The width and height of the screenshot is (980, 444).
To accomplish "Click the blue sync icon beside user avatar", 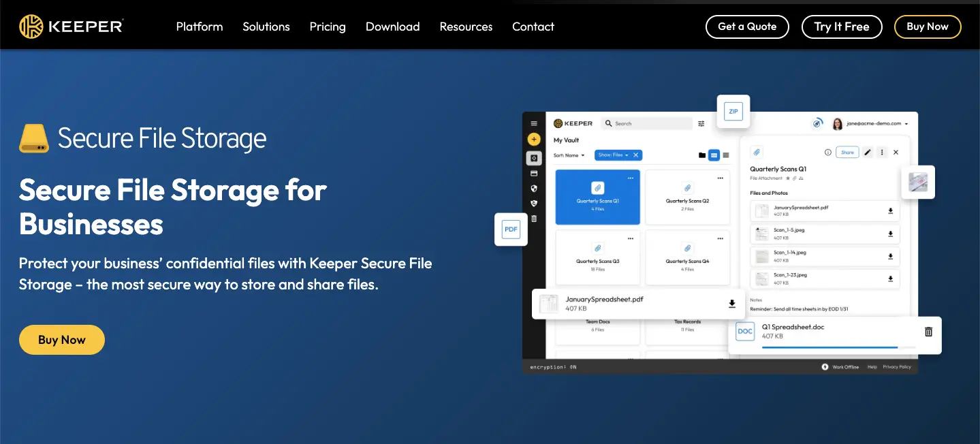I will point(818,123).
